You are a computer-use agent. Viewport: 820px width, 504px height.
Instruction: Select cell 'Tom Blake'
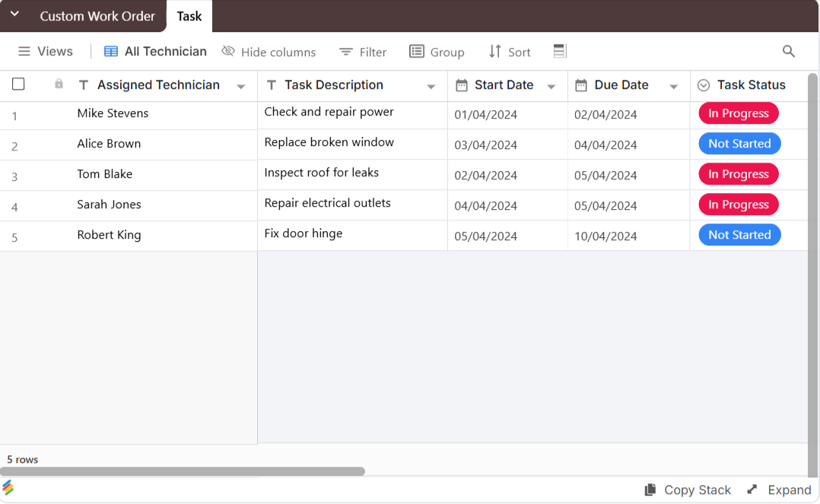pyautogui.click(x=105, y=173)
